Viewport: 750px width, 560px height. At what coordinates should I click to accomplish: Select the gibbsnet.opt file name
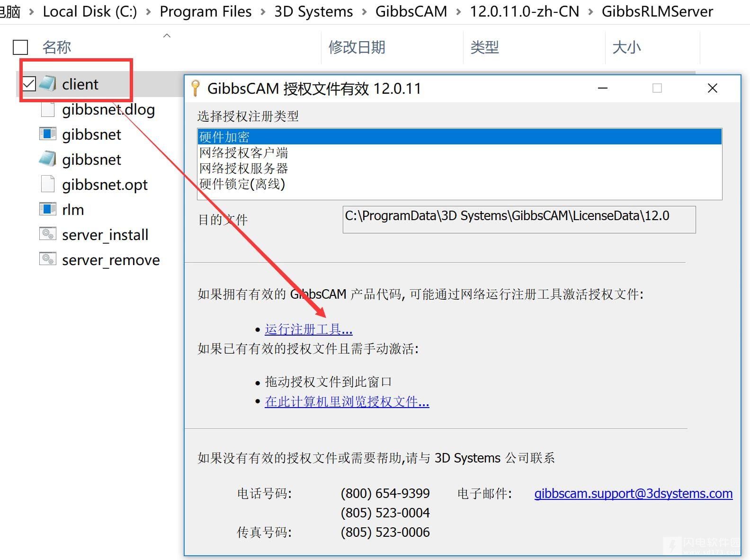tap(105, 184)
